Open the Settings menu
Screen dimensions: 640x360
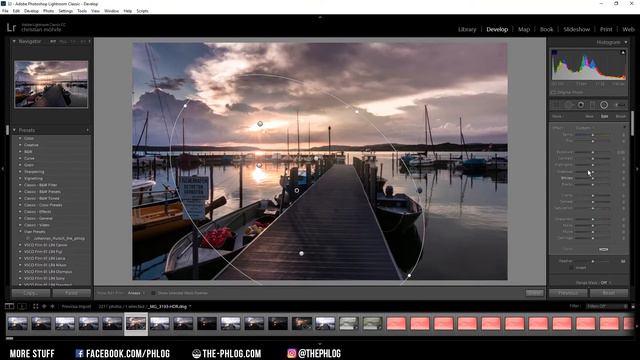click(65, 11)
